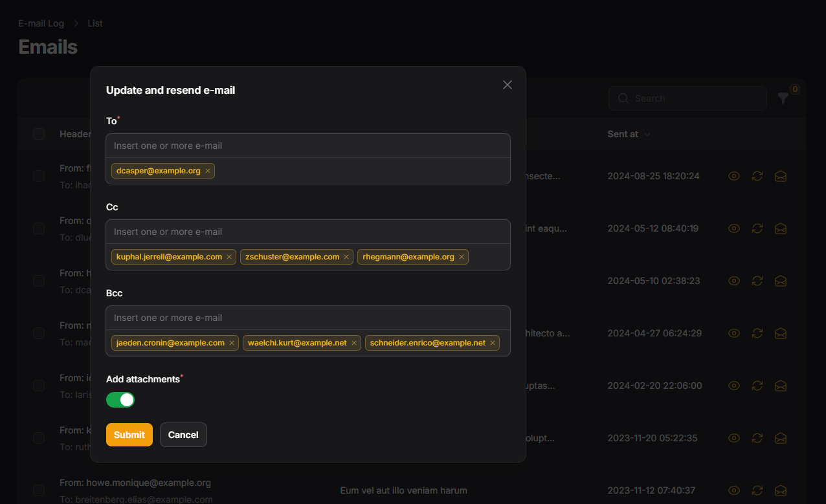Remove jaeden.cronin@example.com from Bcc

point(232,343)
